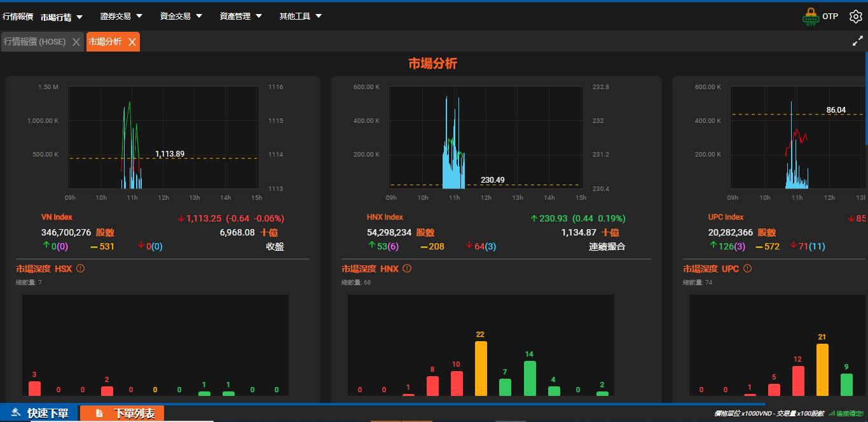Click info icon beside 市場深度 UPC
Viewport: 868px width, 422px height.
click(747, 269)
